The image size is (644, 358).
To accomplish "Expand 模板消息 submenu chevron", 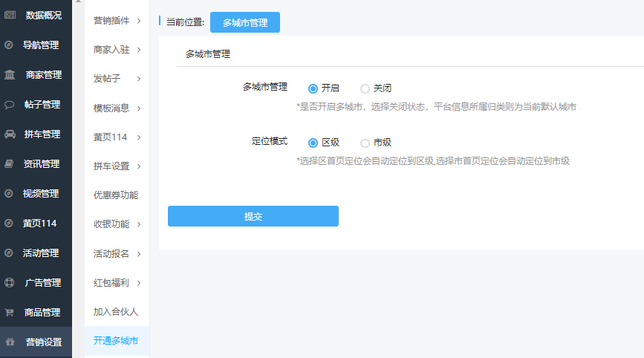I will click(x=139, y=108).
